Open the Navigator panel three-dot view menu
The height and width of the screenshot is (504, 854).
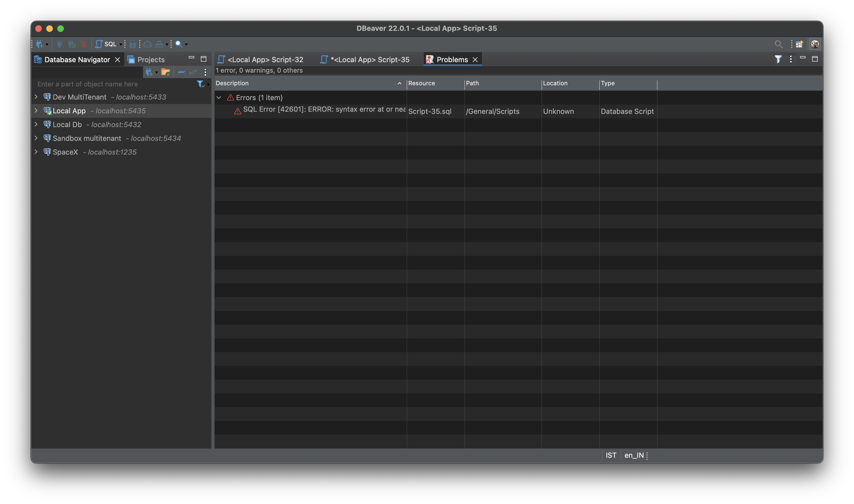pyautogui.click(x=206, y=72)
